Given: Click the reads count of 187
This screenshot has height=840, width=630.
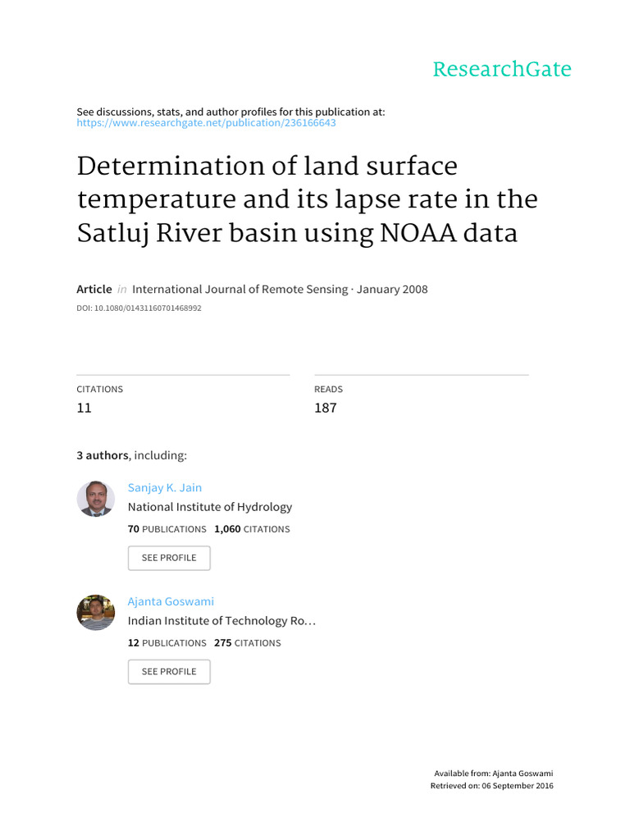Looking at the screenshot, I should click(x=325, y=408).
